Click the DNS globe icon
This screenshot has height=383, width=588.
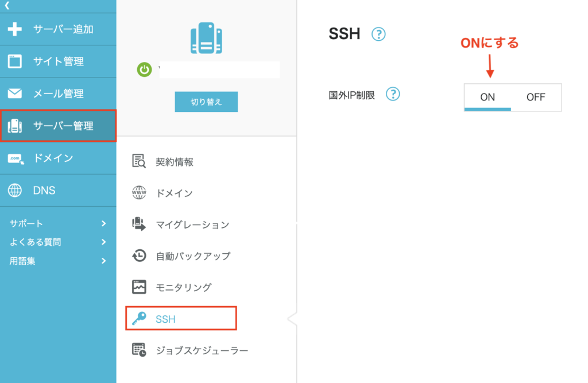[16, 190]
